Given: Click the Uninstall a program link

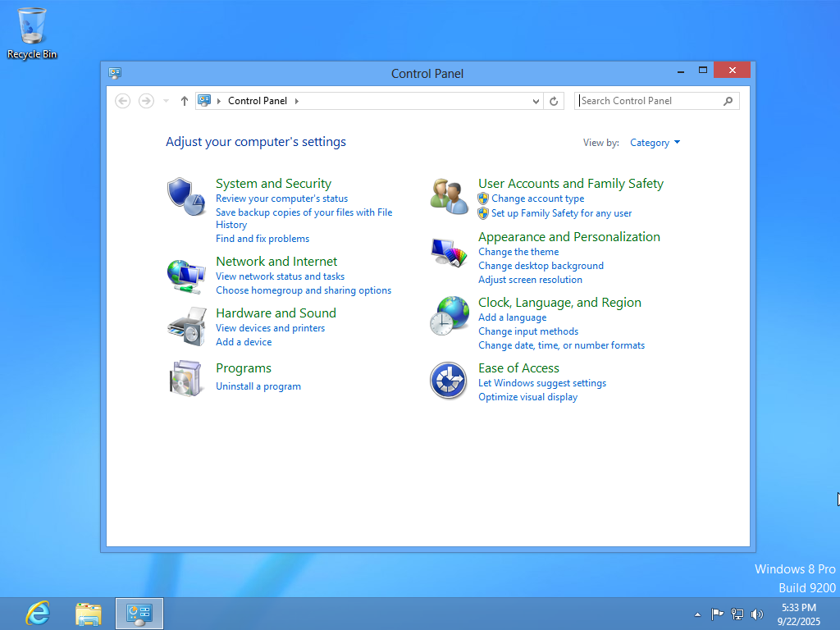Looking at the screenshot, I should [x=258, y=386].
